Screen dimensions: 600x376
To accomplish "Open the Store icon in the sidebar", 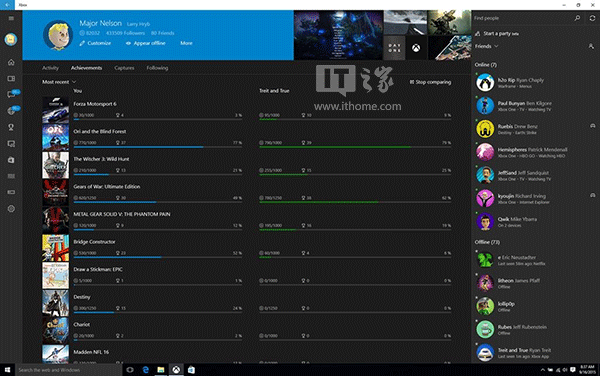I will 11,160.
